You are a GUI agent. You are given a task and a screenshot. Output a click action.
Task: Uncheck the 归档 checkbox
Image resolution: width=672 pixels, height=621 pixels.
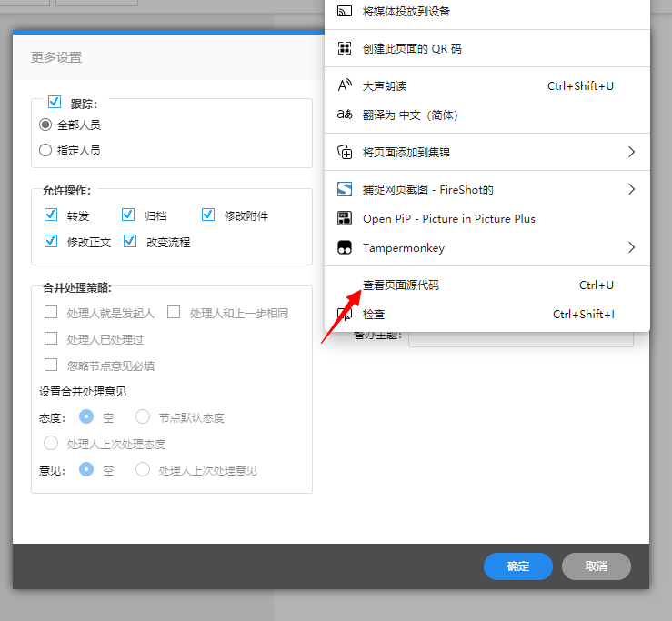128,215
